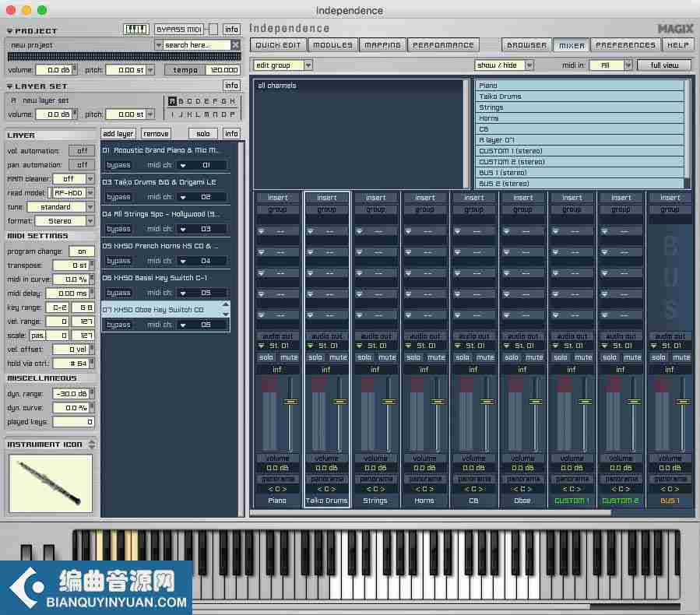The image size is (700, 615).
Task: Click the transpose value stepper
Action: (x=92, y=265)
